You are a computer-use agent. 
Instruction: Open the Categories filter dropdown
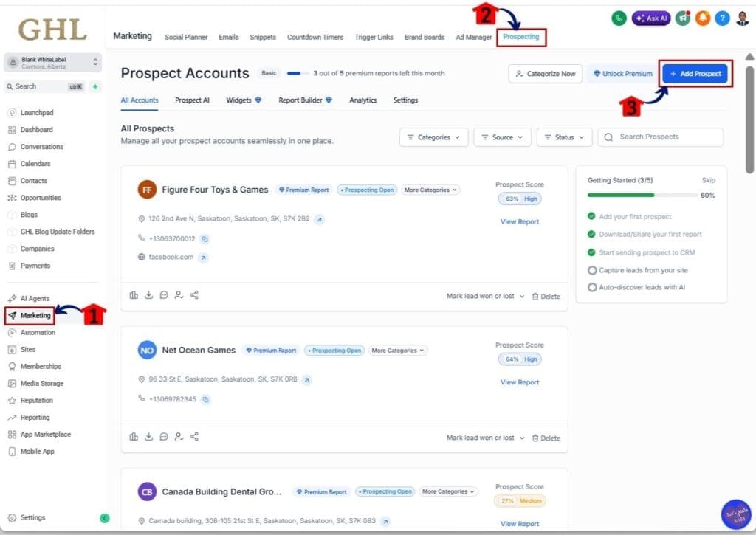click(x=432, y=137)
